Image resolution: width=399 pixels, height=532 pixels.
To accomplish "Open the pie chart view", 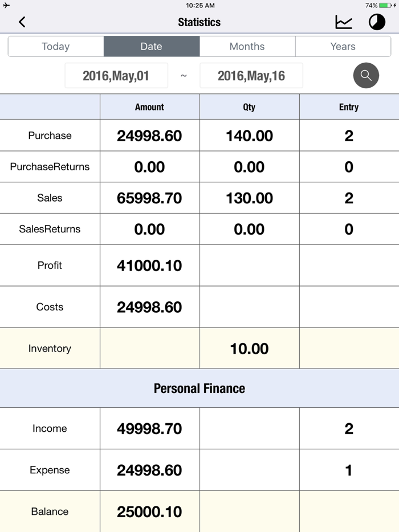I will click(376, 22).
